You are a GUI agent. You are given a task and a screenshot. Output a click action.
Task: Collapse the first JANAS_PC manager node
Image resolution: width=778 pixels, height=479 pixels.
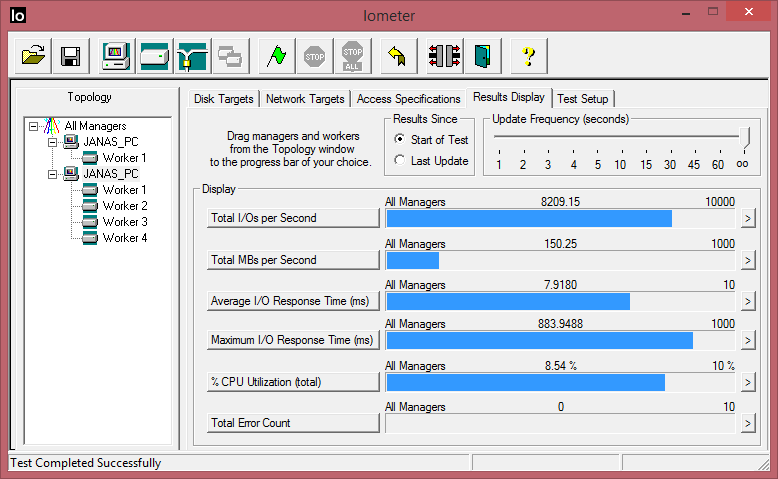[52, 142]
